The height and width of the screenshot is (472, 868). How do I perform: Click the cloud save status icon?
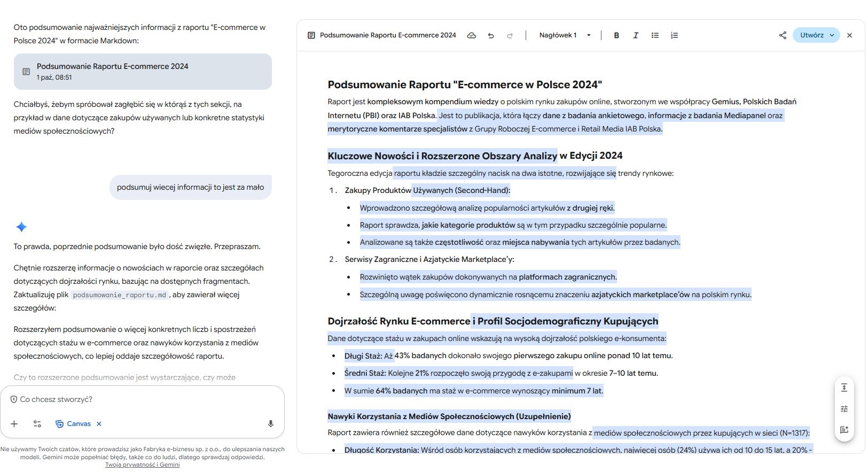471,35
